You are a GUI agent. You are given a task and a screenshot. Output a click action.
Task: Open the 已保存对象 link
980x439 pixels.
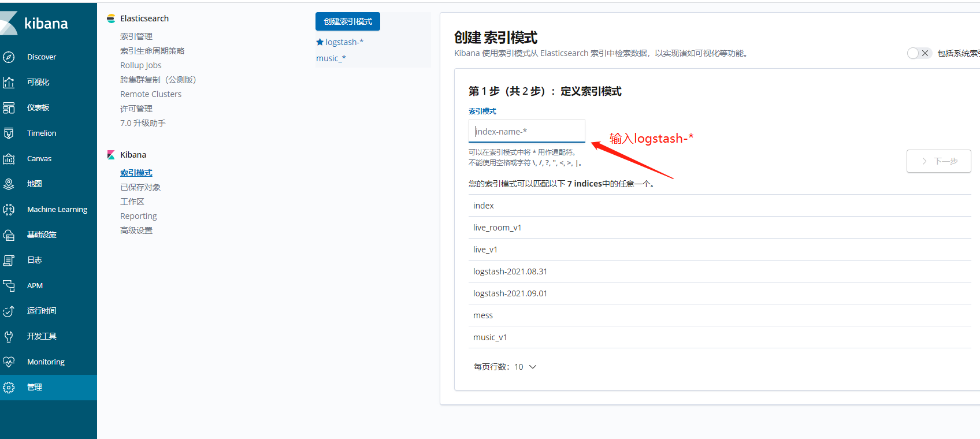140,187
